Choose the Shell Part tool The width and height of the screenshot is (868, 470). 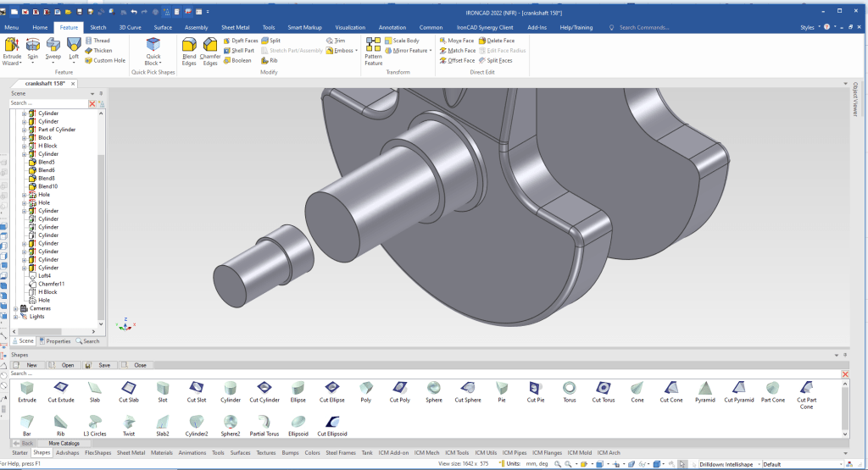[x=238, y=51]
